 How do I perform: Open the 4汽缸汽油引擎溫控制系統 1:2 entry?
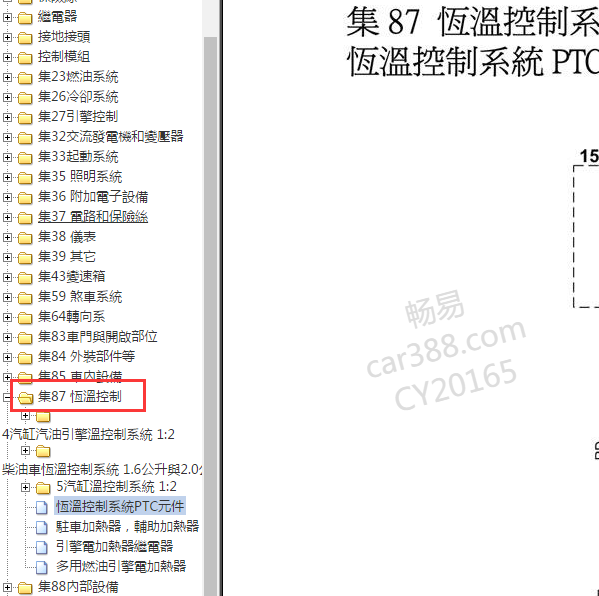88,434
